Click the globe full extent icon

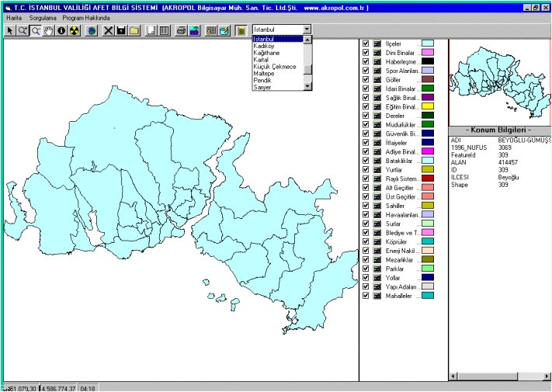click(92, 30)
